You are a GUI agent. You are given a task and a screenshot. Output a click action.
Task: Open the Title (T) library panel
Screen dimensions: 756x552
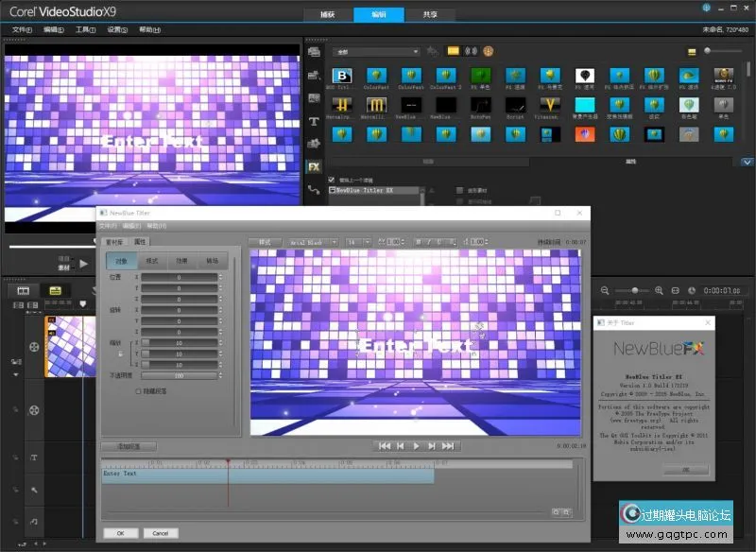[314, 121]
